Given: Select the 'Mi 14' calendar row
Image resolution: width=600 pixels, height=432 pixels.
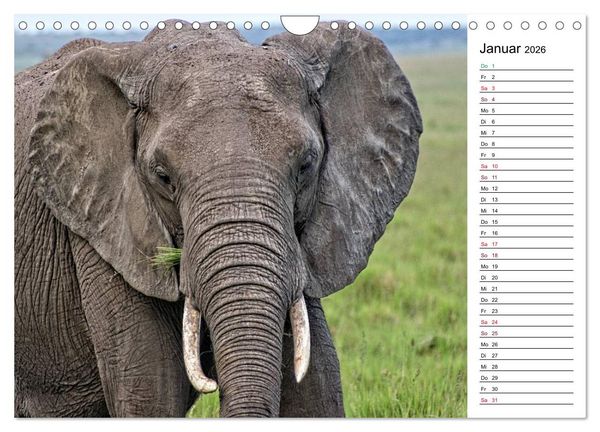Looking at the screenshot, I should [527, 210].
